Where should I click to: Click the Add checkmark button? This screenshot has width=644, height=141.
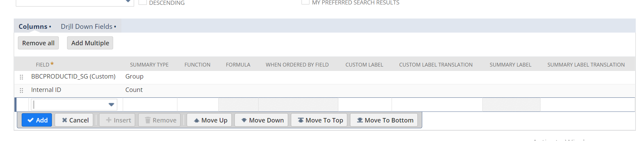pyautogui.click(x=37, y=120)
